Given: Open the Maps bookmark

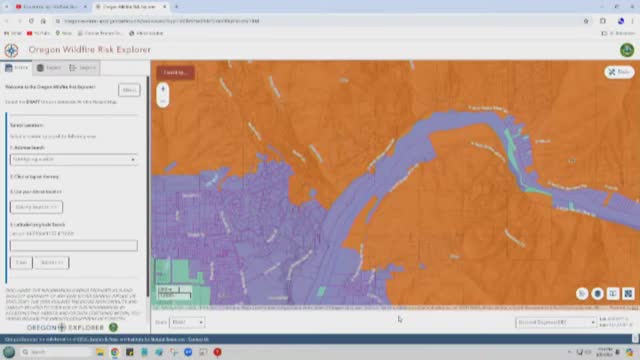Looking at the screenshot, I should click(64, 33).
